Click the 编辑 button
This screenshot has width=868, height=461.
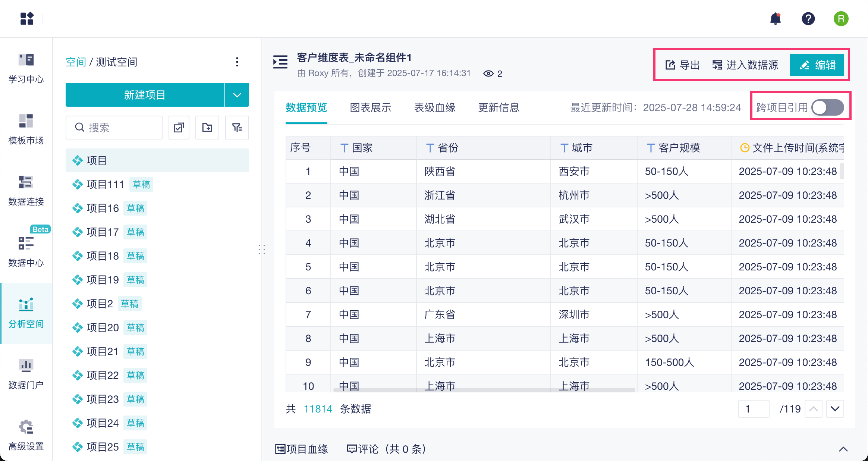pos(817,65)
